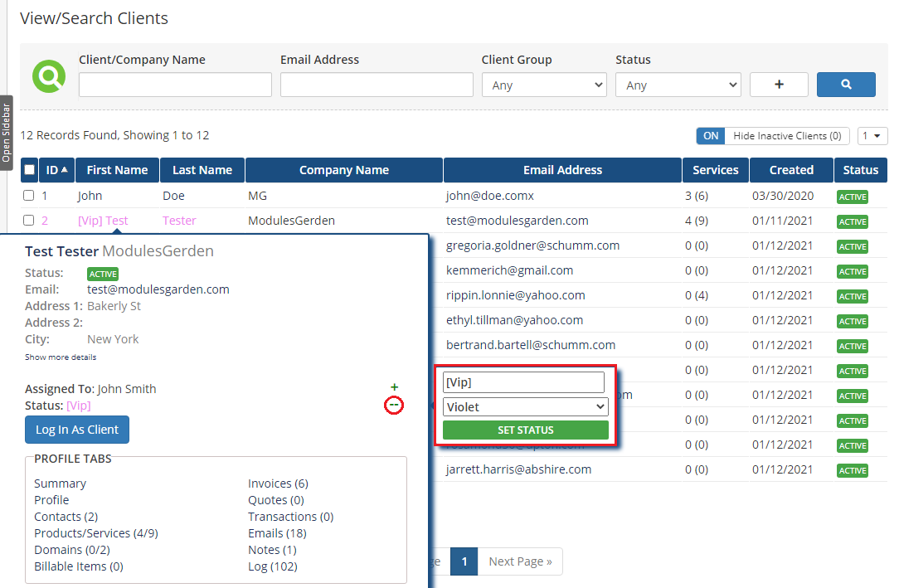Click email rippin.lonnie@yahoo.com
899x588 pixels.
(516, 296)
